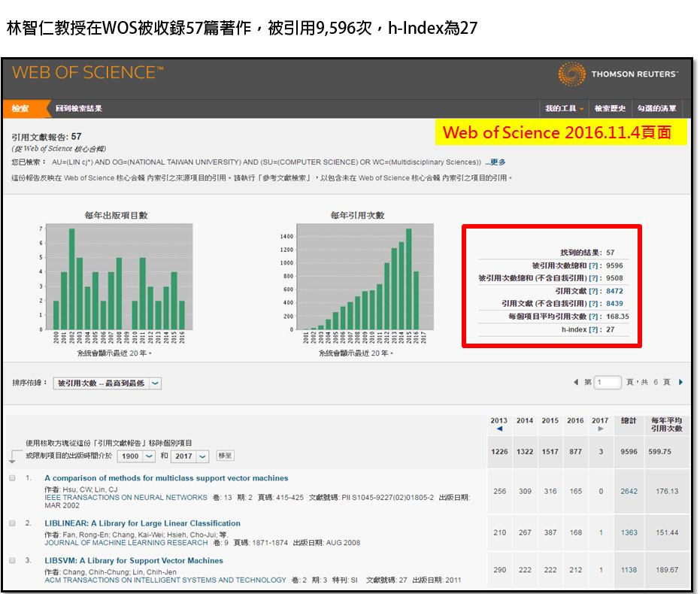Open 檢索歷史 in the top menu

pos(610,108)
